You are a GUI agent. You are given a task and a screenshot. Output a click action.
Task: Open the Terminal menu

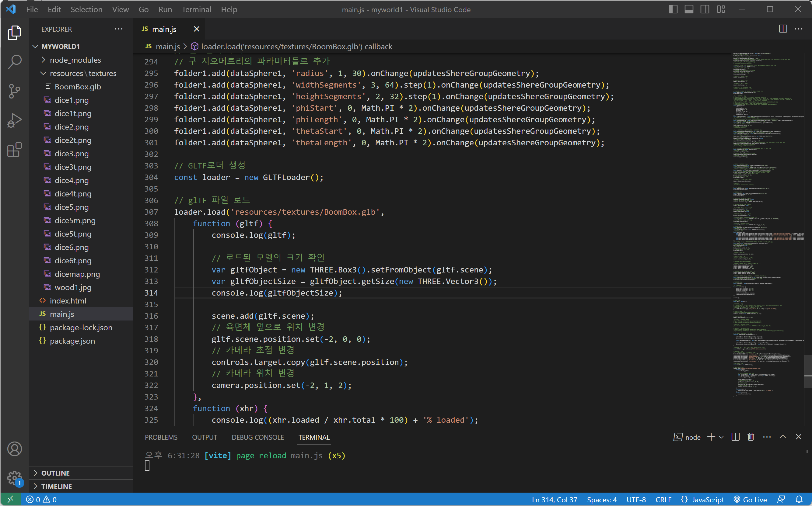pyautogui.click(x=196, y=9)
